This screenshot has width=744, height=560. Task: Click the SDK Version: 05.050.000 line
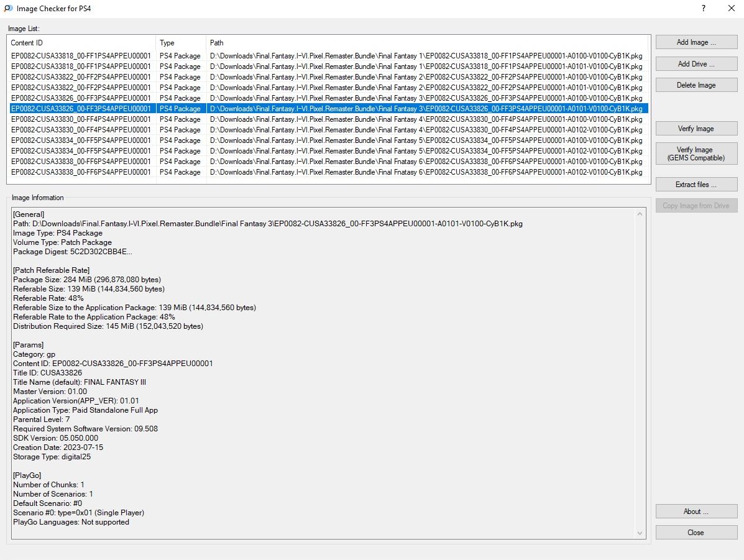(55, 438)
